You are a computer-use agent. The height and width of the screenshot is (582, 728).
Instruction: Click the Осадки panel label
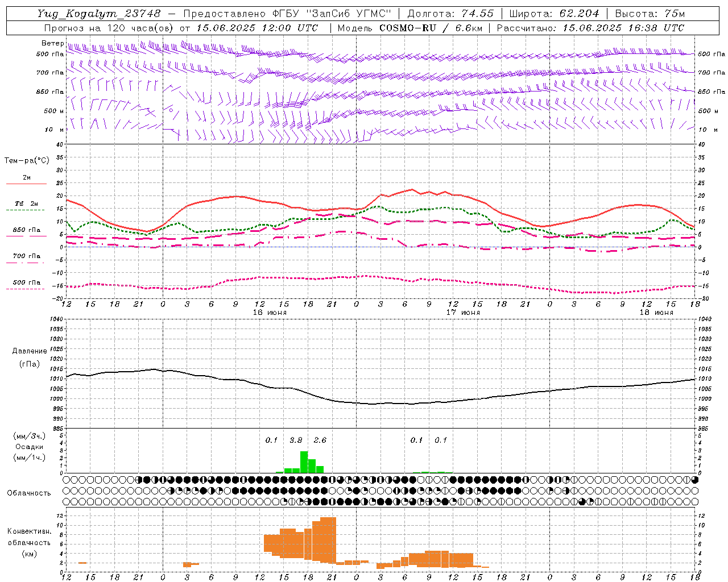(29, 447)
